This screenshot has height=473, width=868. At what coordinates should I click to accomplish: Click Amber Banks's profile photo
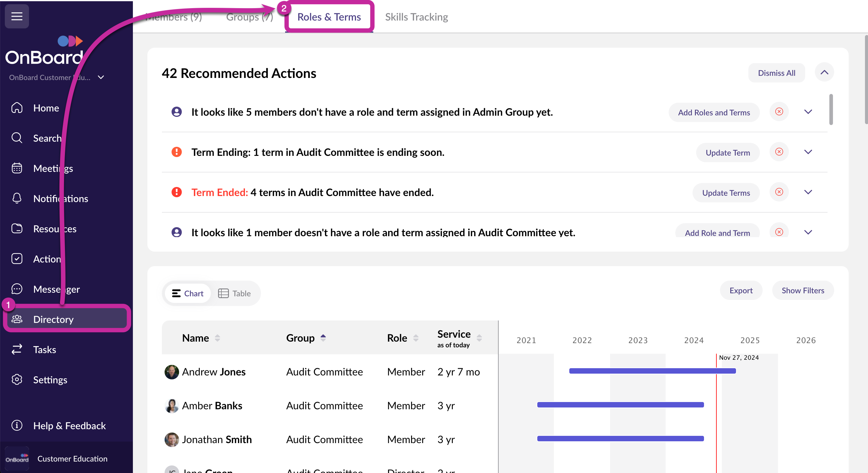[x=172, y=406]
